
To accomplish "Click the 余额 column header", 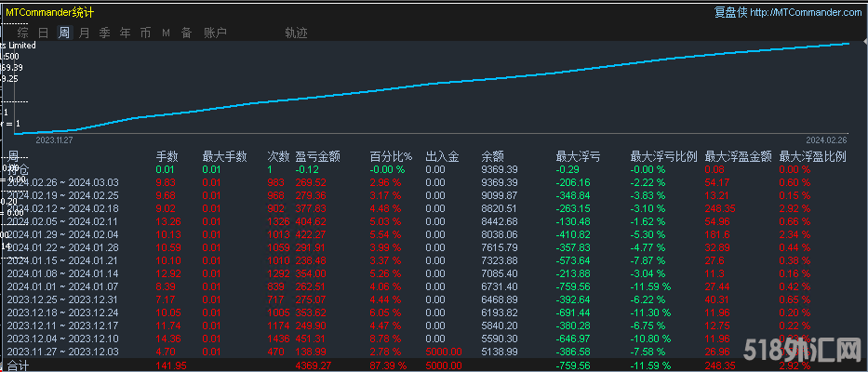I will click(493, 156).
